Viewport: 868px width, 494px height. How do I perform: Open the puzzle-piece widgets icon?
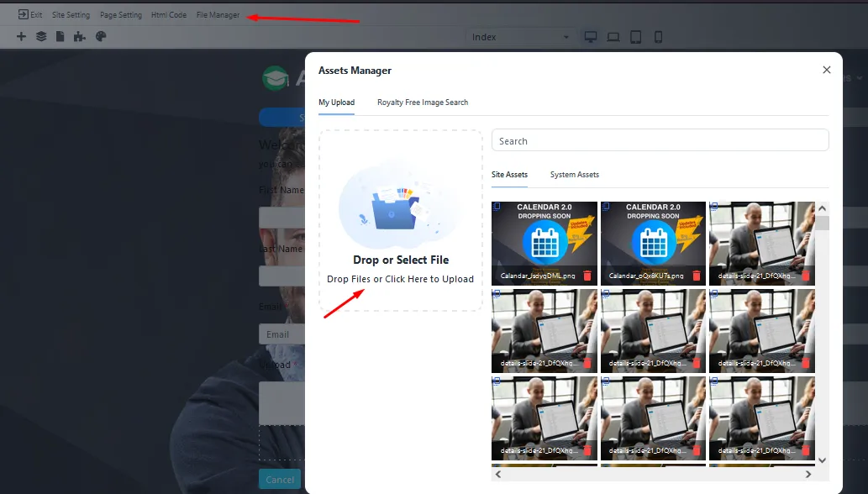click(x=80, y=36)
